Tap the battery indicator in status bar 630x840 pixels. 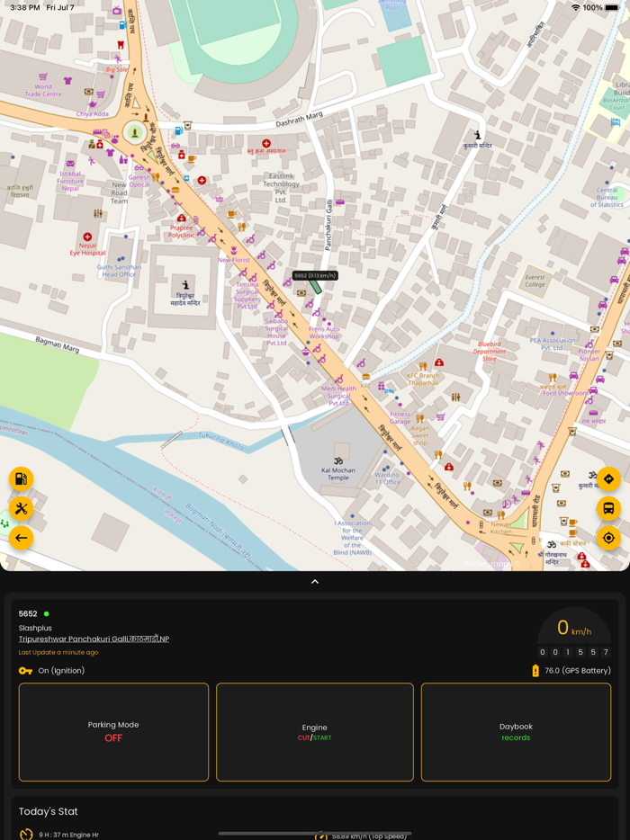coord(612,7)
